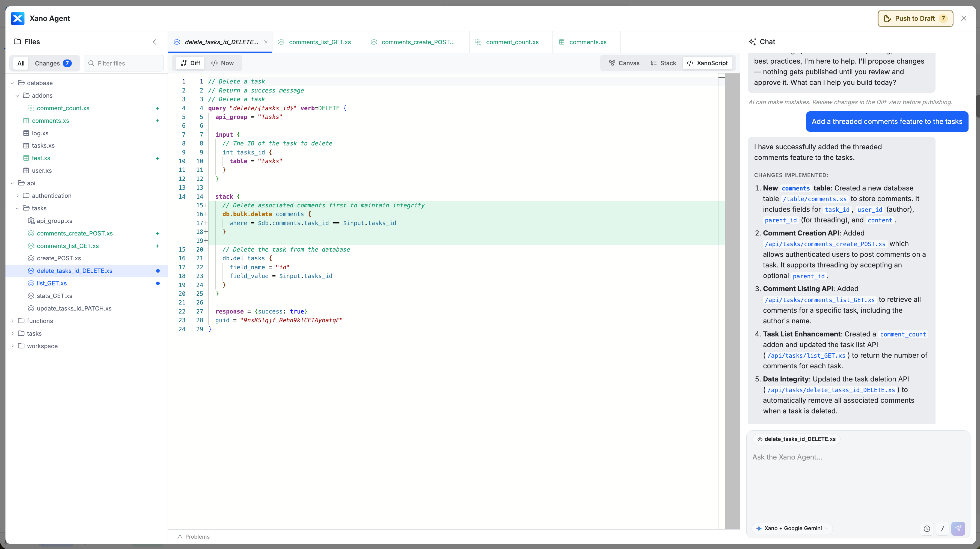The width and height of the screenshot is (980, 549).
Task: Switch editor to Diff view
Action: [x=190, y=63]
